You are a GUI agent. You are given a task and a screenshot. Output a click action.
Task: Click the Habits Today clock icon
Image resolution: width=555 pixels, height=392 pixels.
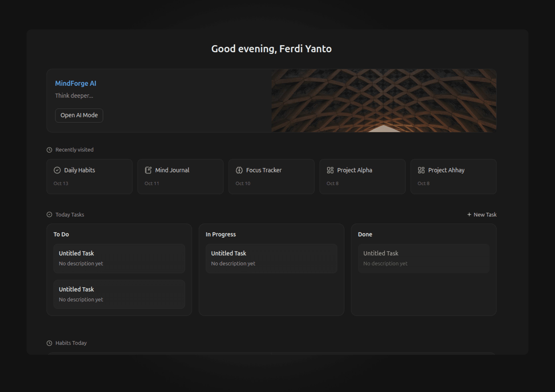click(49, 343)
